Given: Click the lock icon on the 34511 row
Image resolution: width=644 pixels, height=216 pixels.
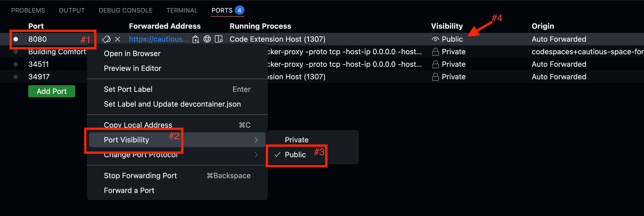Looking at the screenshot, I should click(x=435, y=64).
